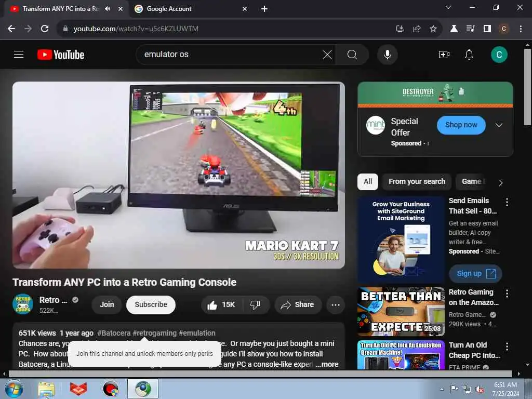
Task: Open the #emulation hashtag link
Action: [197, 333]
